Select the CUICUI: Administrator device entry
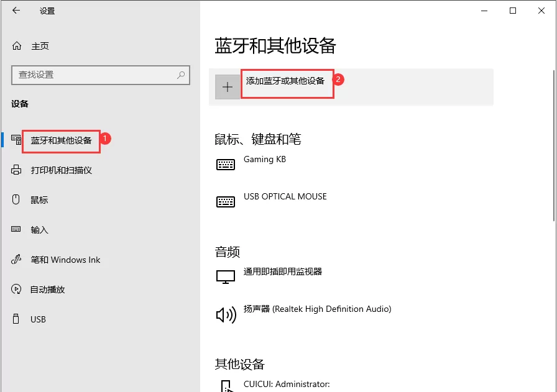Image resolution: width=557 pixels, height=392 pixels. pyautogui.click(x=286, y=386)
